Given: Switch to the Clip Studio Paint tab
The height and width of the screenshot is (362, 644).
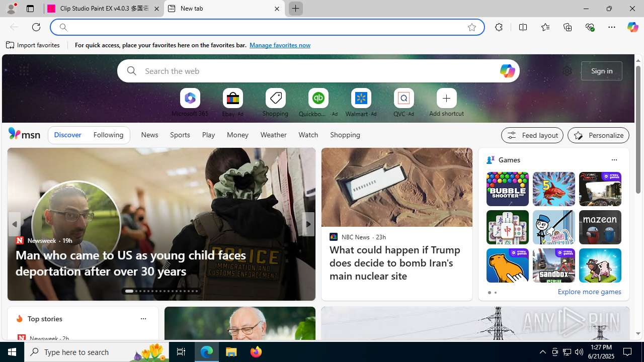Looking at the screenshot, I should [x=104, y=9].
